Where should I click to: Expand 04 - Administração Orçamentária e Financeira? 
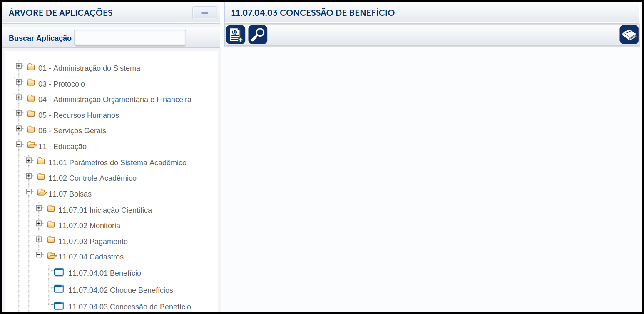pyautogui.click(x=19, y=97)
